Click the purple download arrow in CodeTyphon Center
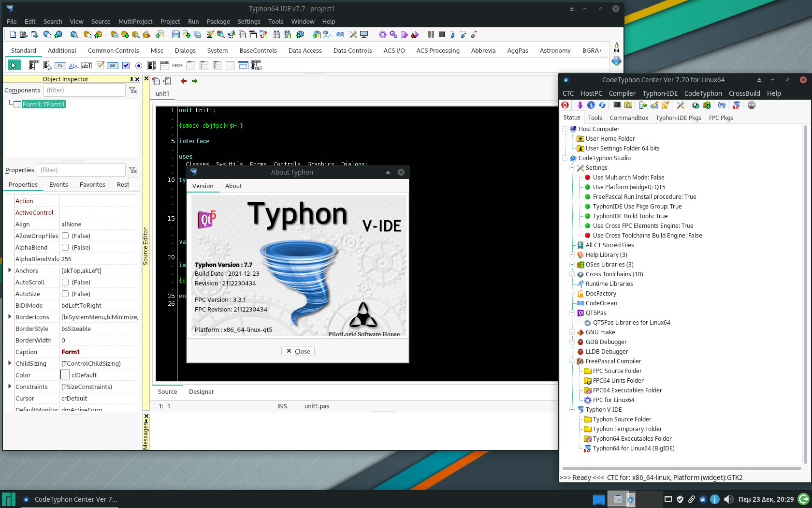This screenshot has width=812, height=508. (580, 105)
